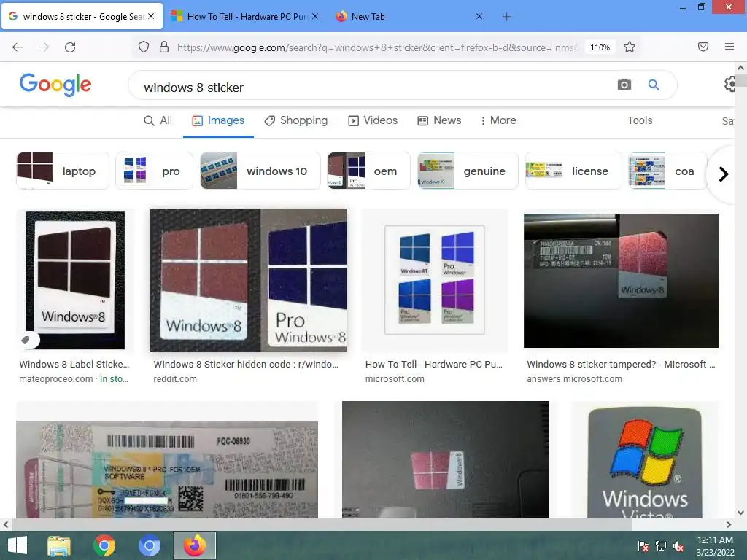This screenshot has height=560, width=747.
Task: Open Chromium from the taskbar
Action: tap(149, 545)
